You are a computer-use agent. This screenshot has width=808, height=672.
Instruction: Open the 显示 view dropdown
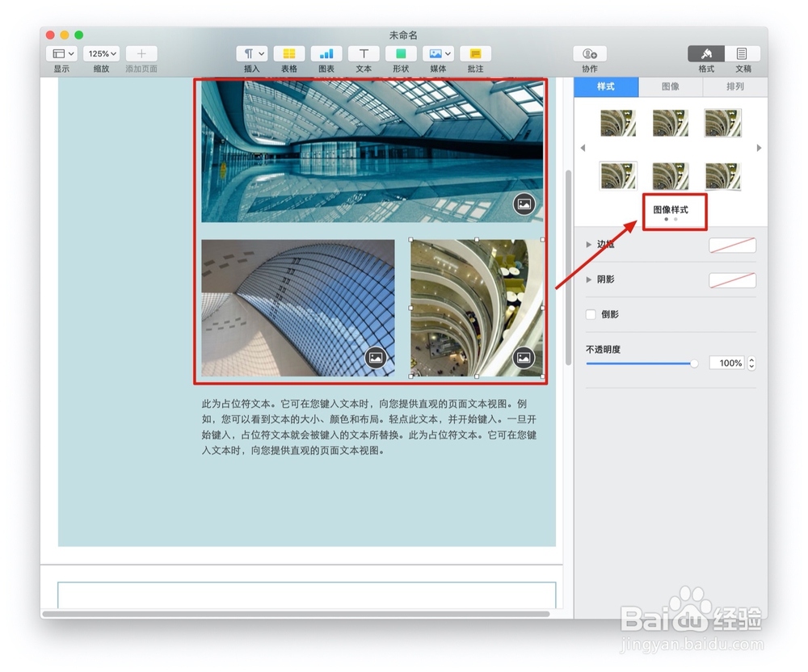click(x=61, y=53)
